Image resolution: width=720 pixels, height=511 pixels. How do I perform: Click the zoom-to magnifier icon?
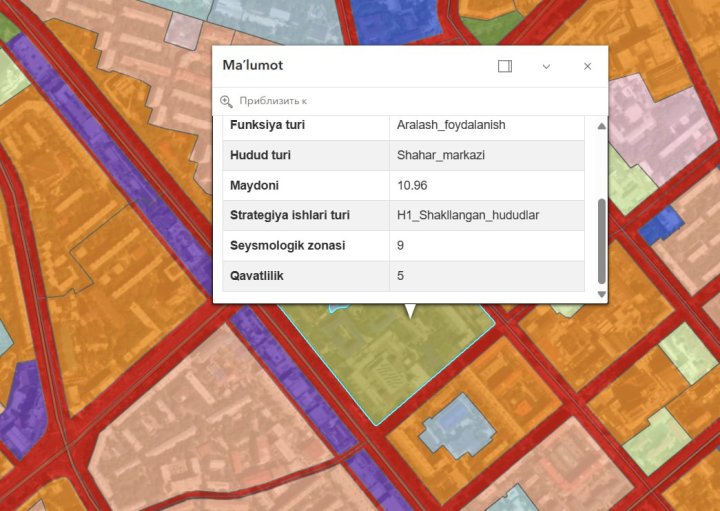pos(226,101)
